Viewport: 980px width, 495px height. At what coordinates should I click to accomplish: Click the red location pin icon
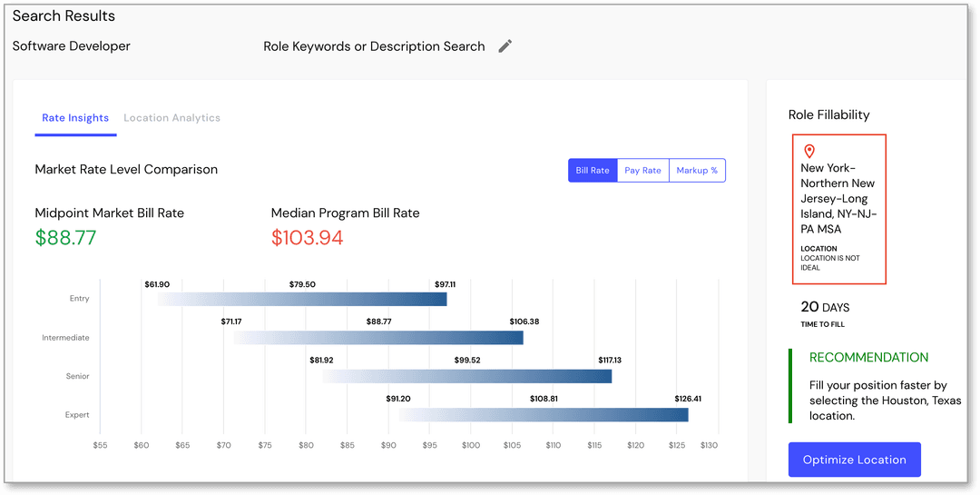(x=809, y=152)
